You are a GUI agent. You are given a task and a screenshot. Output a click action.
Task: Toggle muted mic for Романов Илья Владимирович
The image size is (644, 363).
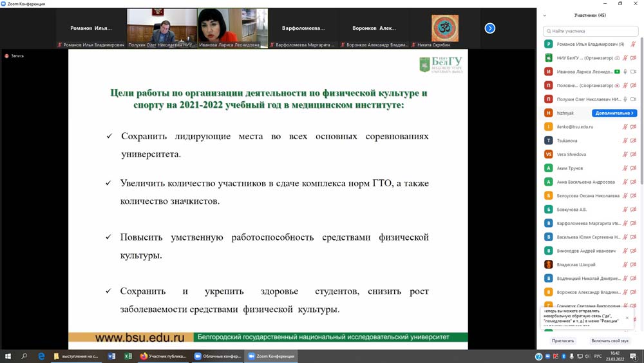(633, 44)
